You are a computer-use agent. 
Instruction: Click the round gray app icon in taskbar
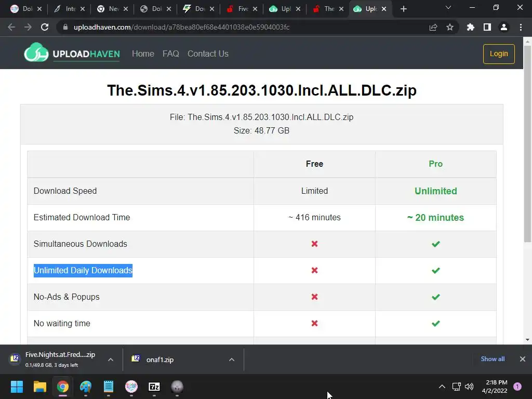(x=177, y=387)
